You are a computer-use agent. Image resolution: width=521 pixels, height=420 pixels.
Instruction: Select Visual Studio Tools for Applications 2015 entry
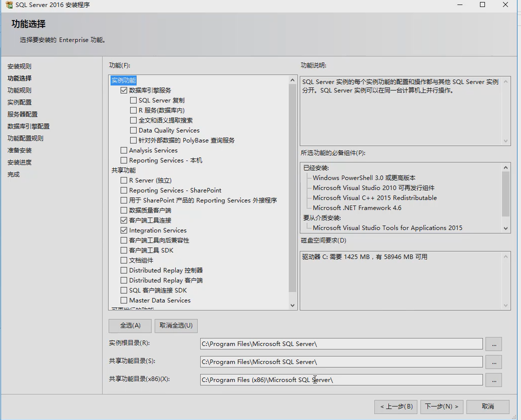[x=387, y=228]
